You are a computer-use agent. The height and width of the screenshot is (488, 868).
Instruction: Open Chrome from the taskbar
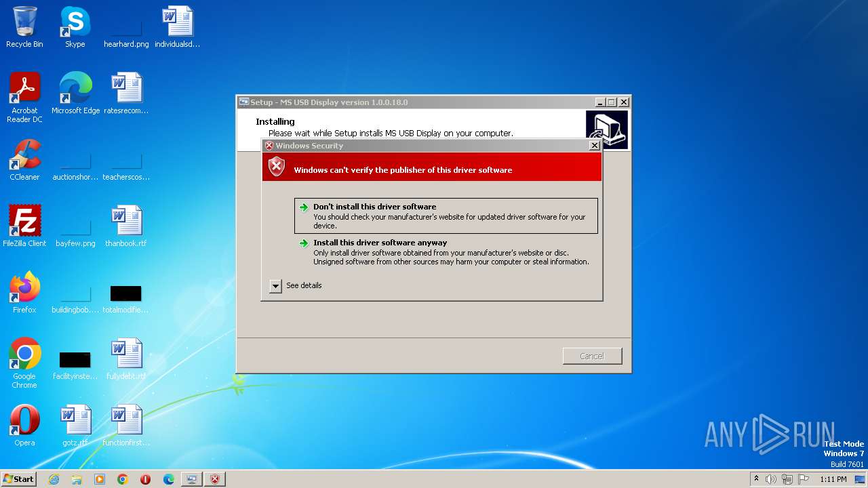tap(123, 479)
